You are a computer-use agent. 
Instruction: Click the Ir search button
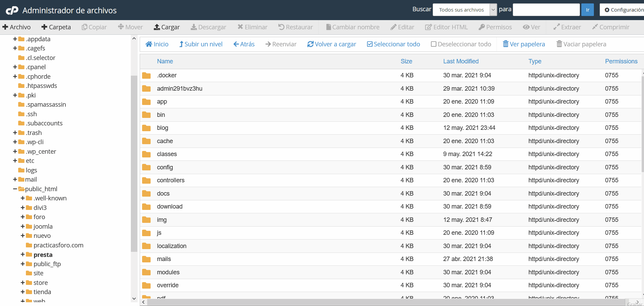[x=587, y=10]
